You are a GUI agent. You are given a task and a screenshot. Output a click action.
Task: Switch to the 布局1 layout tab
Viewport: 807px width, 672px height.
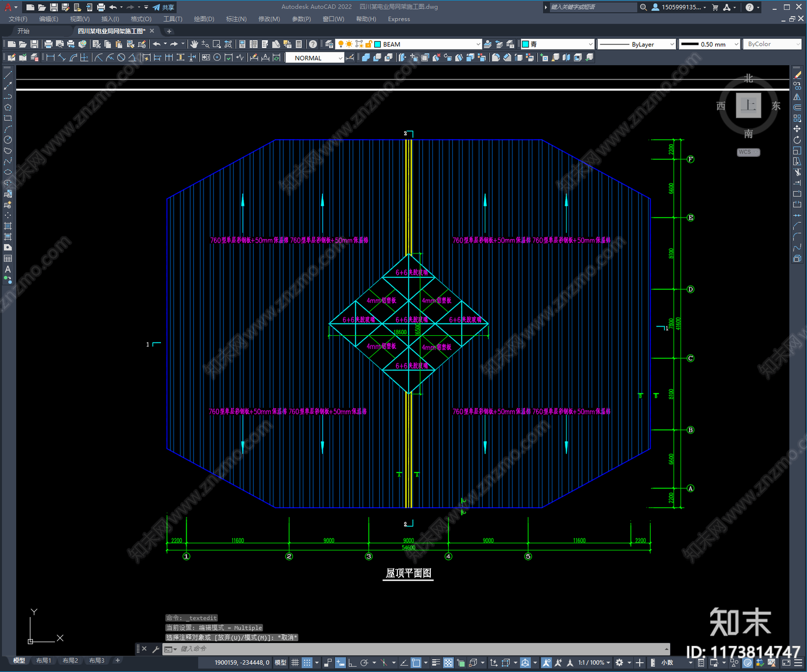(43, 660)
